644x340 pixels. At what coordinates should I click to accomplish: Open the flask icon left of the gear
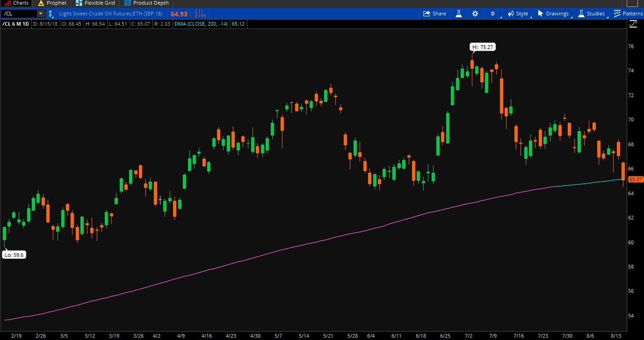coord(459,14)
